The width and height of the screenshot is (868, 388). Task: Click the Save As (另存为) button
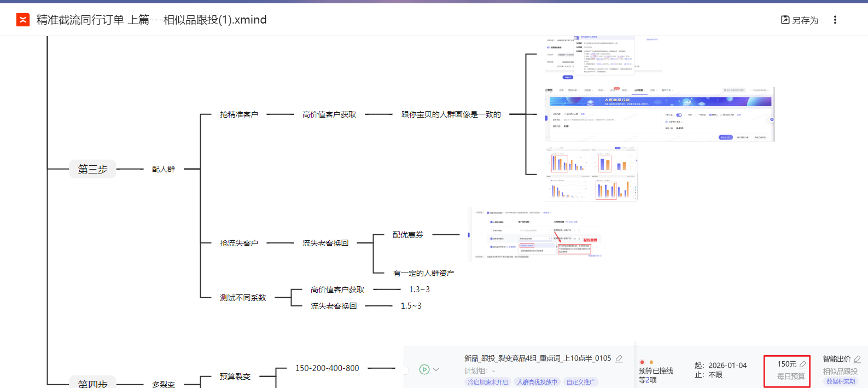[799, 20]
